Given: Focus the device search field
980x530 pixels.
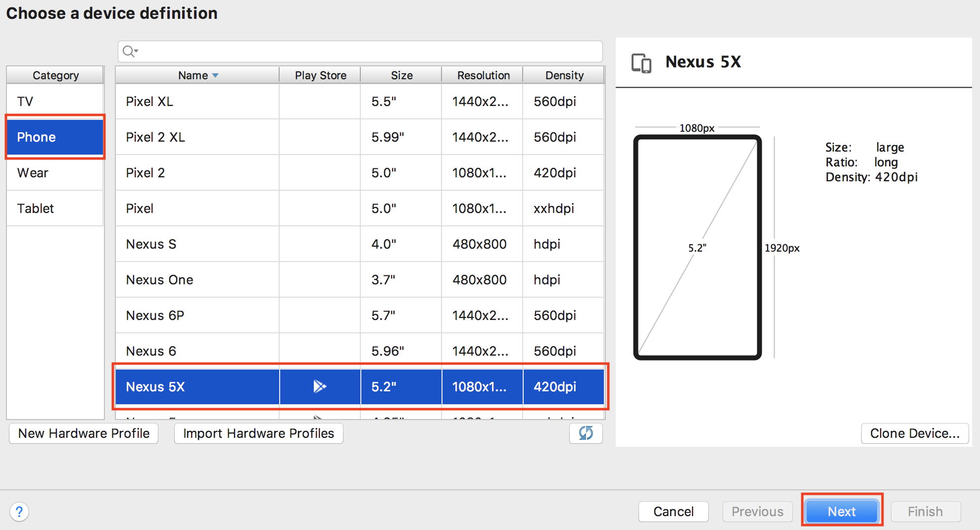Looking at the screenshot, I should click(360, 51).
